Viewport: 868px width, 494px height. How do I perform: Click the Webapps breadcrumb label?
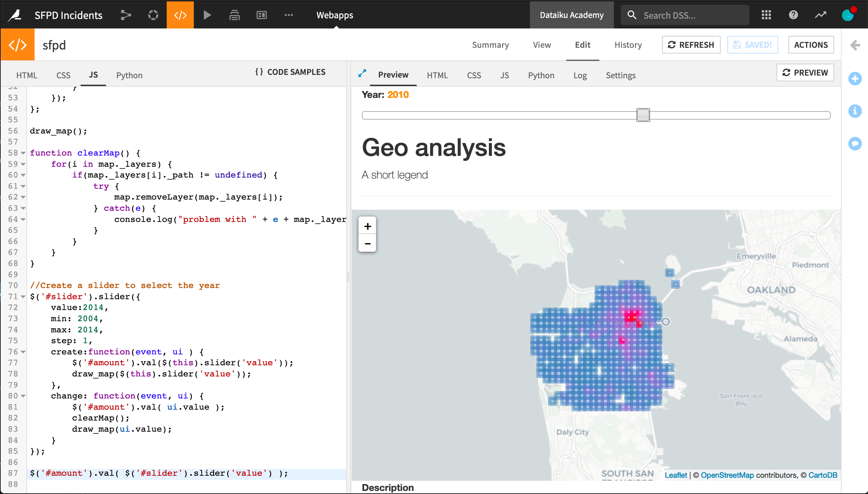[x=335, y=15]
